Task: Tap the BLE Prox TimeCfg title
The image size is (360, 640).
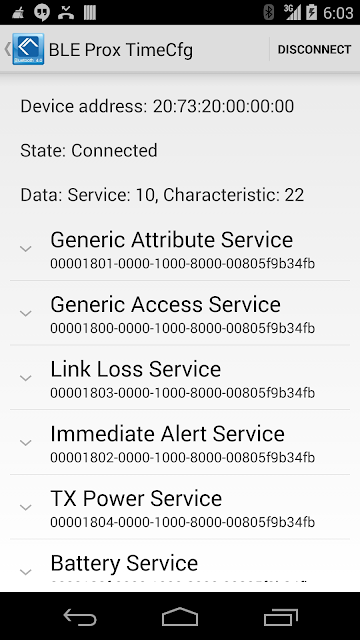Action: pyautogui.click(x=121, y=50)
